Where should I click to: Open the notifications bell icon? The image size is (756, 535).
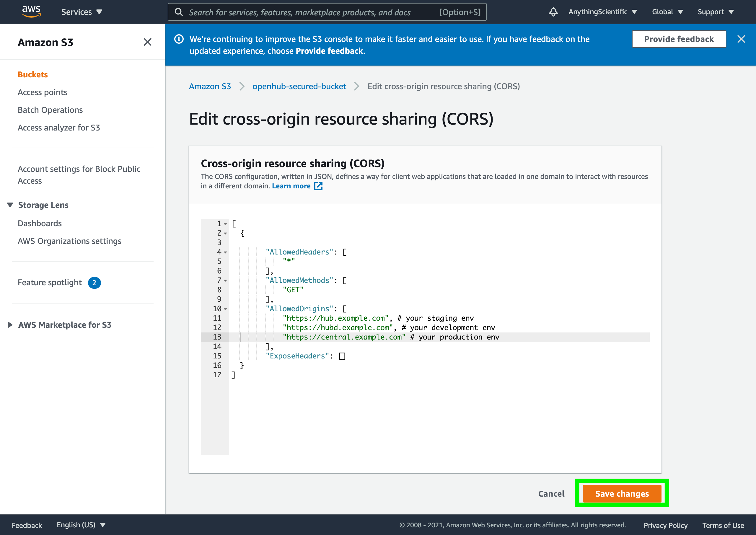(553, 12)
